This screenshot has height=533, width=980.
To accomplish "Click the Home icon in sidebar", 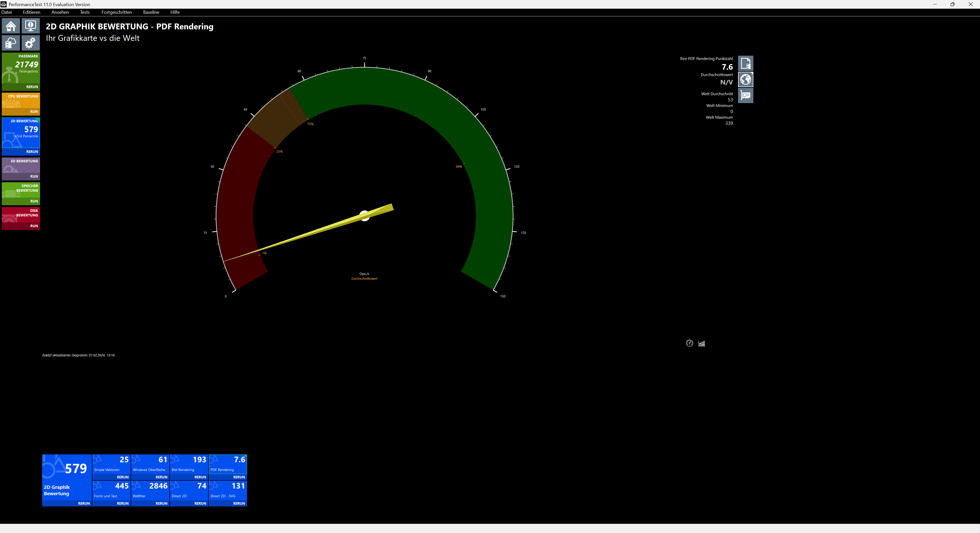I will (x=11, y=26).
